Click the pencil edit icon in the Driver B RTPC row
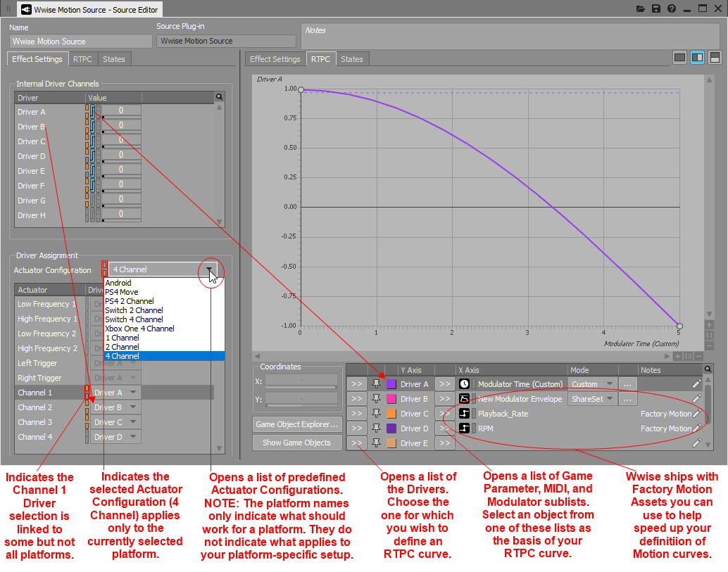Image resolution: width=728 pixels, height=572 pixels. coord(696,398)
